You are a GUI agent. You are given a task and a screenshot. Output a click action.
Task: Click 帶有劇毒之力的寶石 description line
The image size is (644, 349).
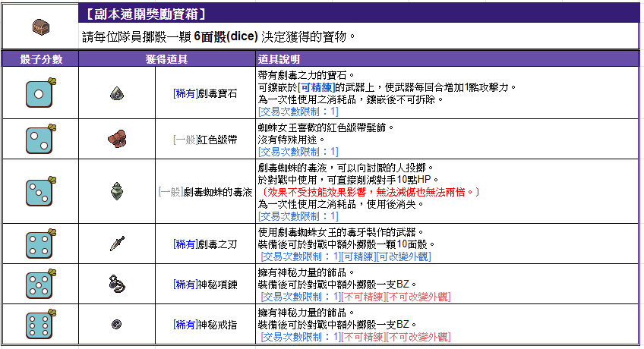[x=306, y=75]
